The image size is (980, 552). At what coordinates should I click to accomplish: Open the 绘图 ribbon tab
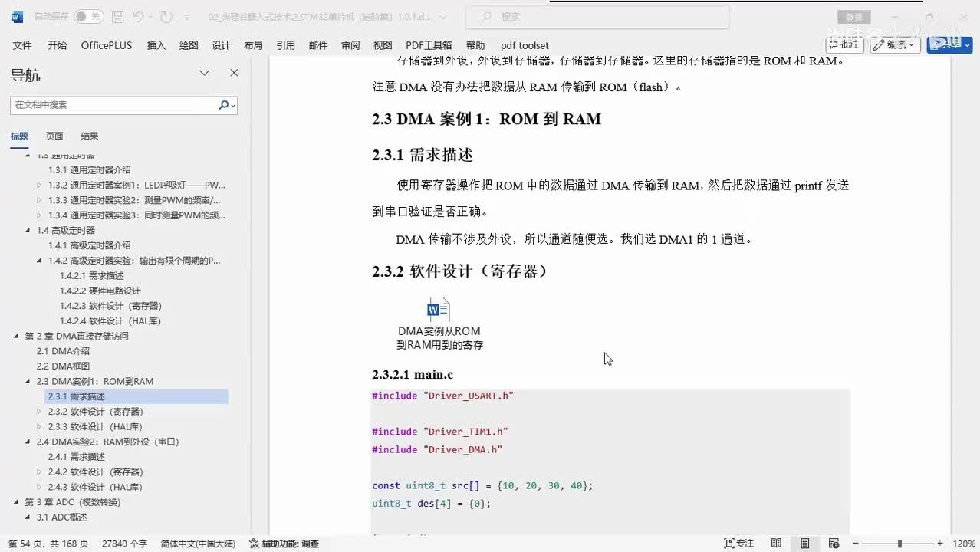click(189, 45)
